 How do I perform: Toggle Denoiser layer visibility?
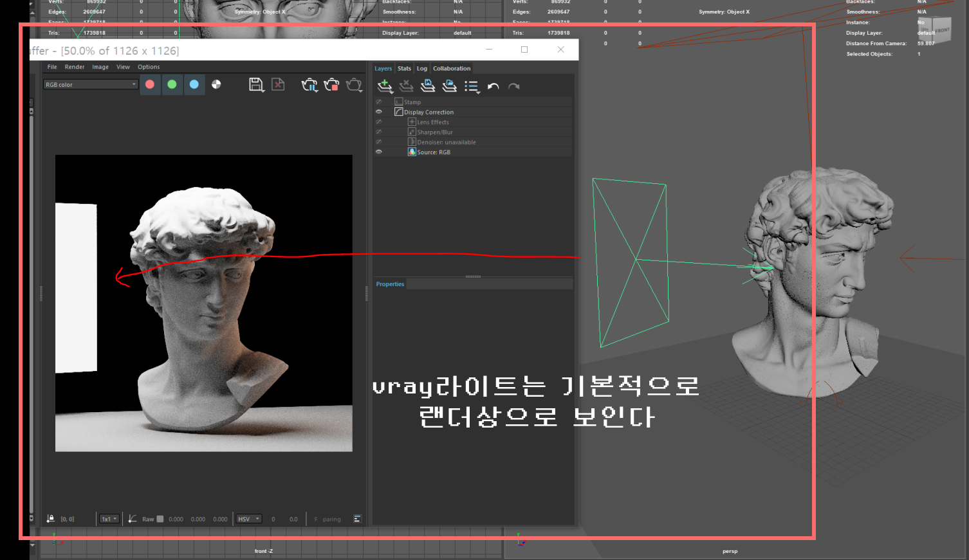tap(379, 142)
